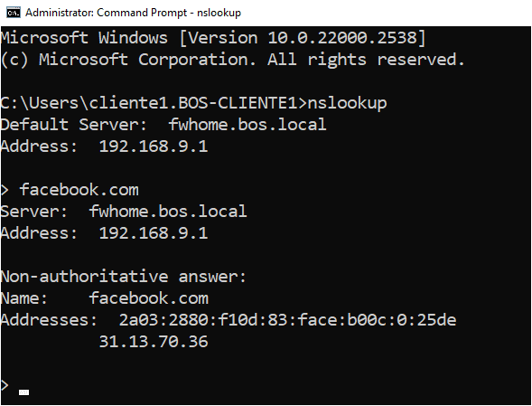
Task: Click the 'Non-authoritative answer:' text
Action: click(x=124, y=277)
